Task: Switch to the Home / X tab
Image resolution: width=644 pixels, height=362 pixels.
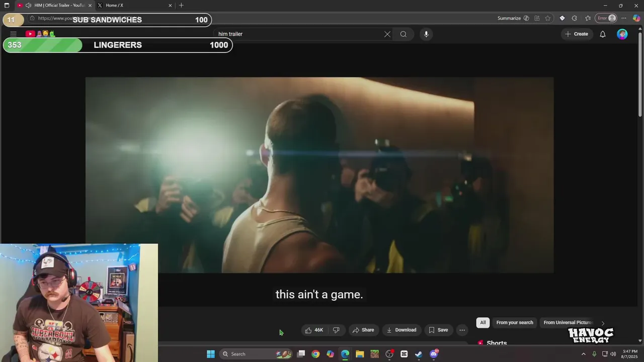Action: (132, 6)
